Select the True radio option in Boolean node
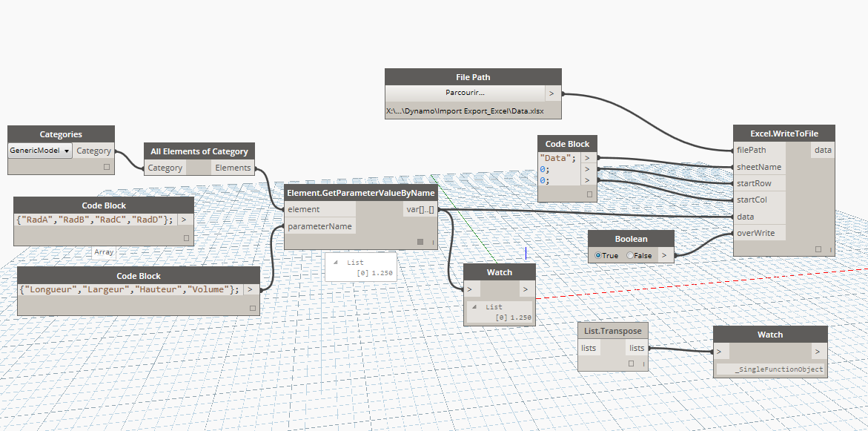Viewport: 868px width, 431px height. tap(598, 255)
